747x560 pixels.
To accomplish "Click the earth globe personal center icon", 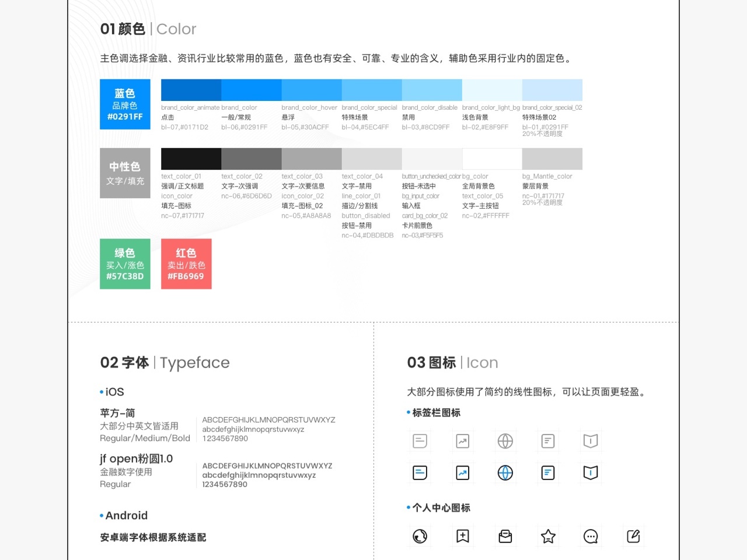I will 420,536.
